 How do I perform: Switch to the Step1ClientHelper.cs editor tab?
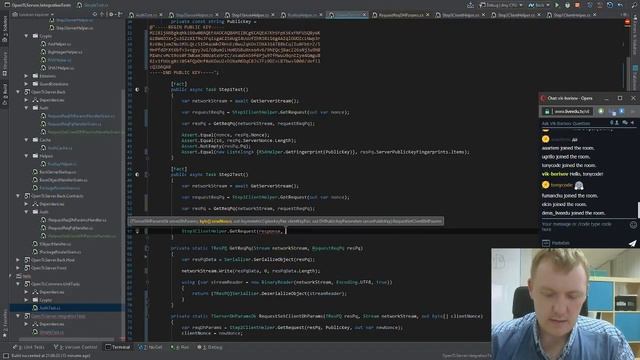point(572,15)
